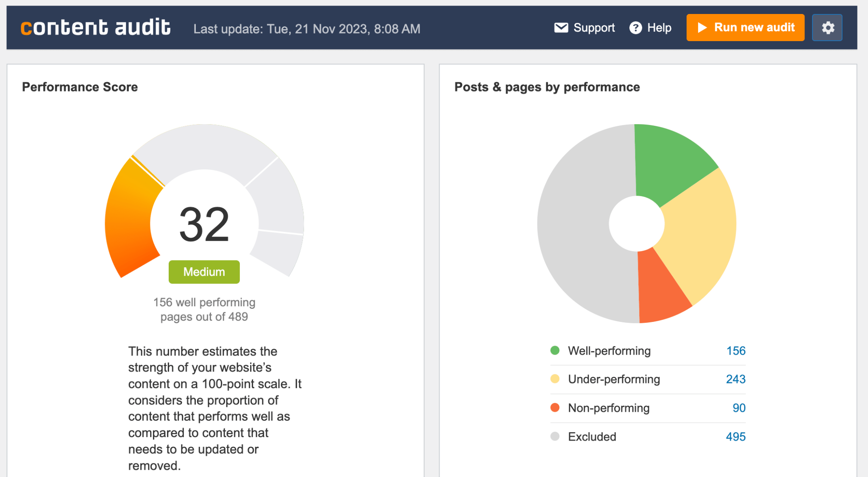Open Help via the question mark icon
The image size is (868, 477).
[x=636, y=27]
